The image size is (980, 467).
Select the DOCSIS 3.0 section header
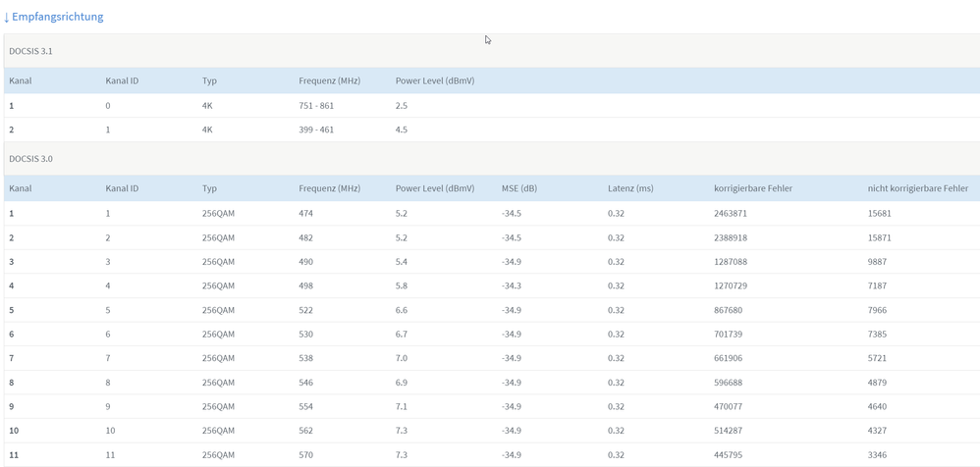[492, 159]
